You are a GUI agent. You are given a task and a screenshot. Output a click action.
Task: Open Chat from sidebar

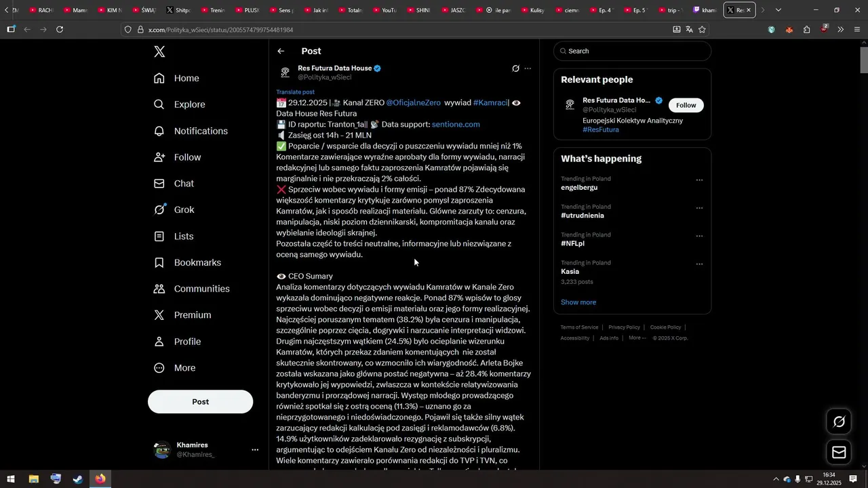point(174,184)
